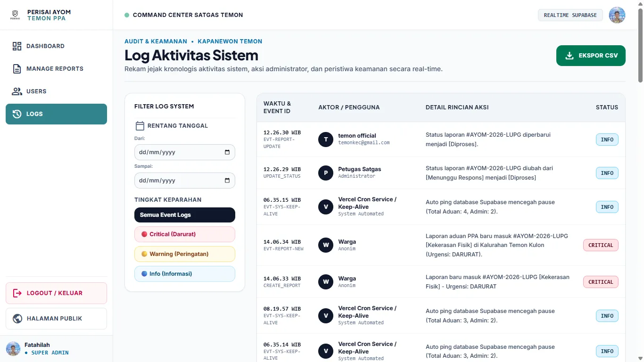Click INFO badge in 06.35.15 WIB row

click(607, 207)
